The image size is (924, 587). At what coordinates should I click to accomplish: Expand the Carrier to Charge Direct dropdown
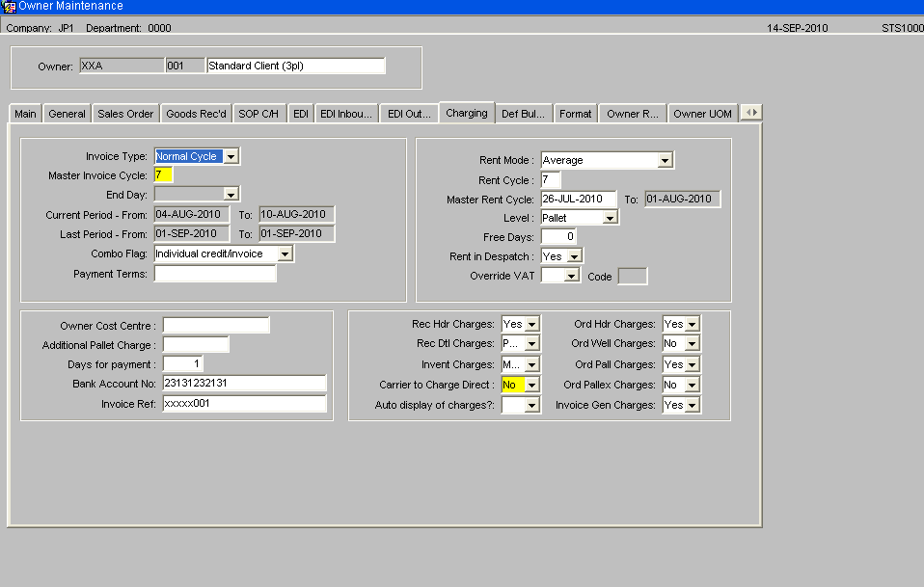(531, 385)
